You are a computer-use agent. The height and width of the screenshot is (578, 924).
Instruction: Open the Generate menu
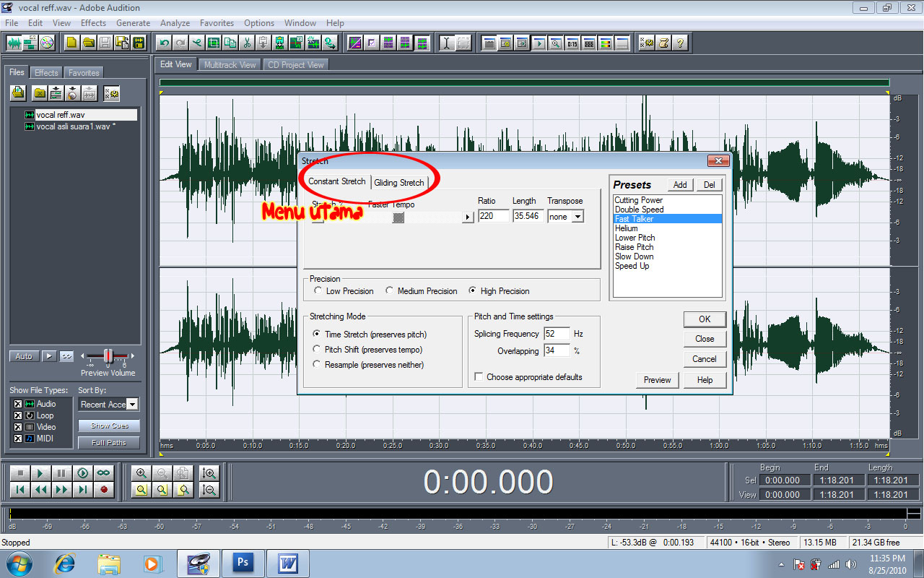(134, 23)
